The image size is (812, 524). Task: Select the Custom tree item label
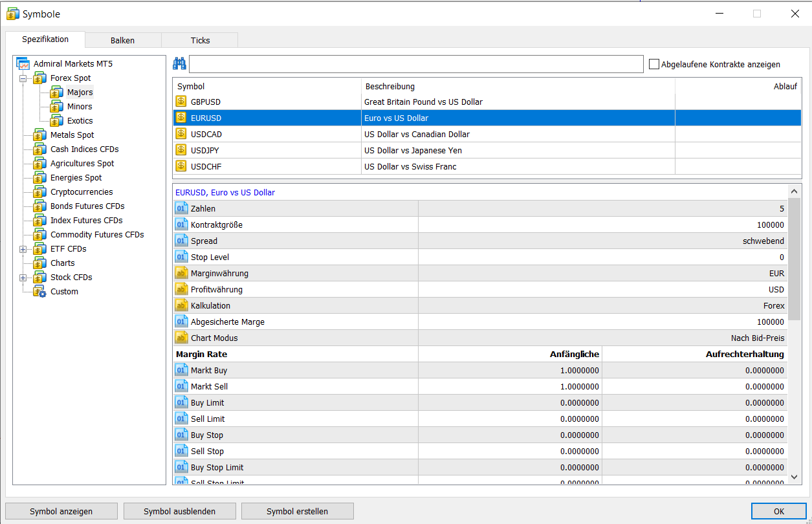coord(64,292)
